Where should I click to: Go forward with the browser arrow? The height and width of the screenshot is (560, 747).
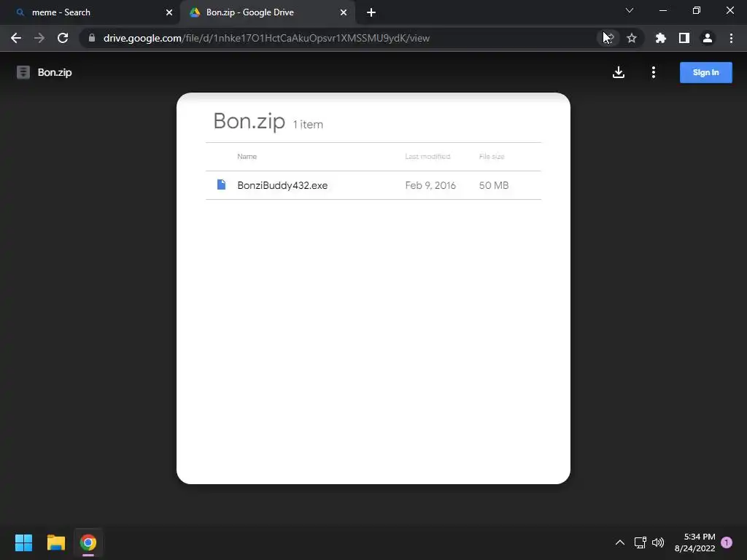(x=39, y=38)
